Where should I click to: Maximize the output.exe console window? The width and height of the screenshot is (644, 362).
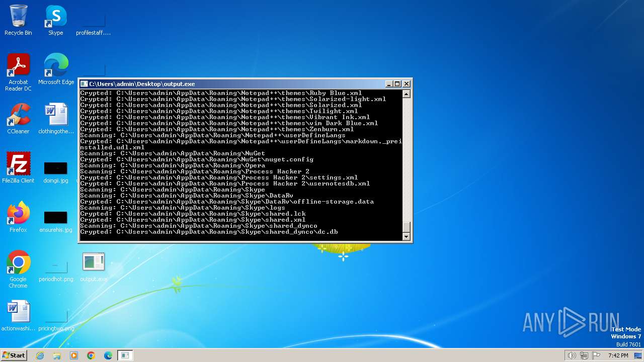[397, 84]
